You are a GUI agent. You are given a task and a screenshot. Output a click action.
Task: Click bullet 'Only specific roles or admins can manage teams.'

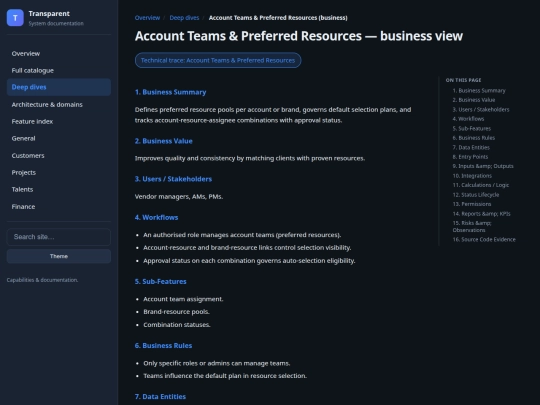[x=217, y=363]
